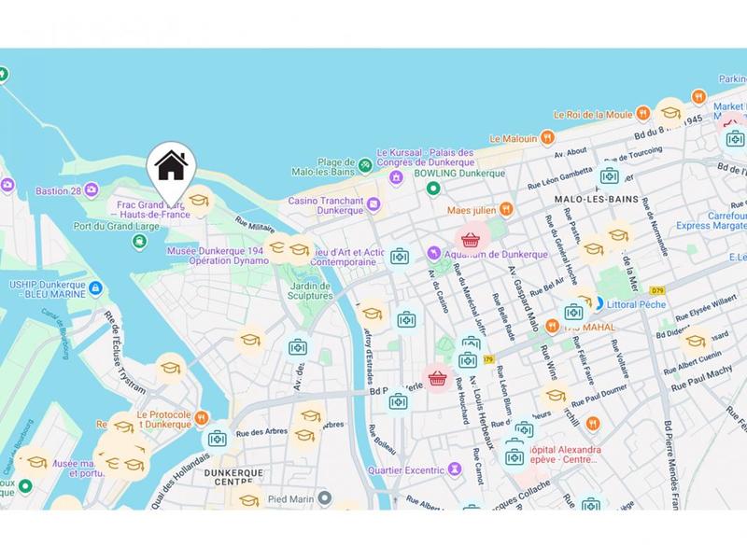
Task: Select the Quartier Excentric purple marker
Action: [x=456, y=469]
